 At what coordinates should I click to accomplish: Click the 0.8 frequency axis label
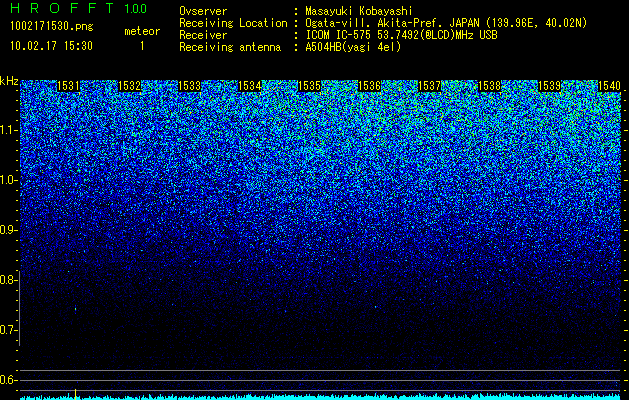click(8, 280)
